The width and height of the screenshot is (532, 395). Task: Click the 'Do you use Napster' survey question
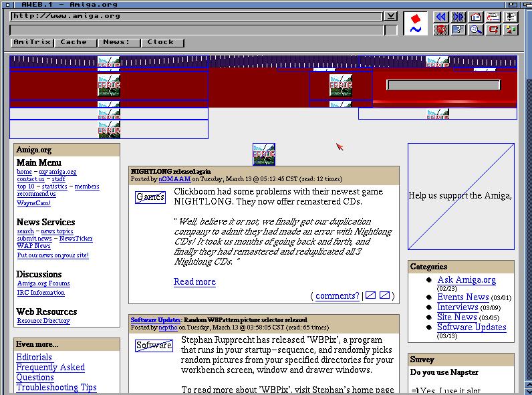coord(444,372)
